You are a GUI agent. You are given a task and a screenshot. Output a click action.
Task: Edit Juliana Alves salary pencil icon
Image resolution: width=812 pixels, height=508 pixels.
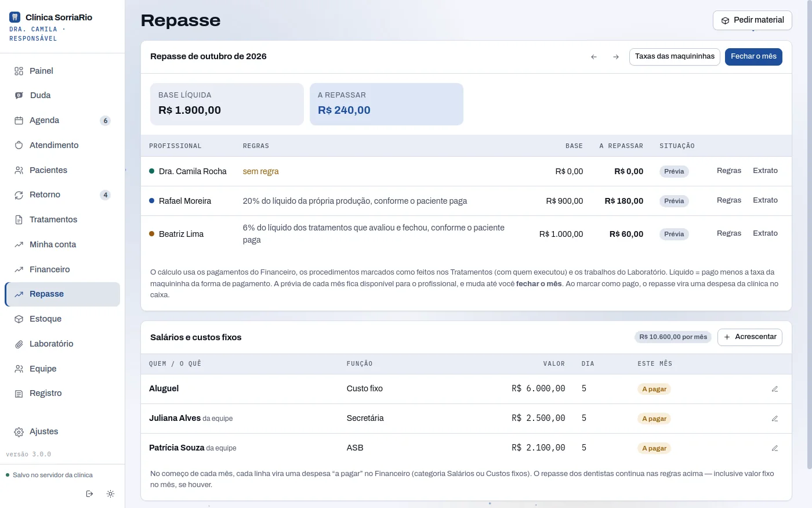[x=775, y=419]
